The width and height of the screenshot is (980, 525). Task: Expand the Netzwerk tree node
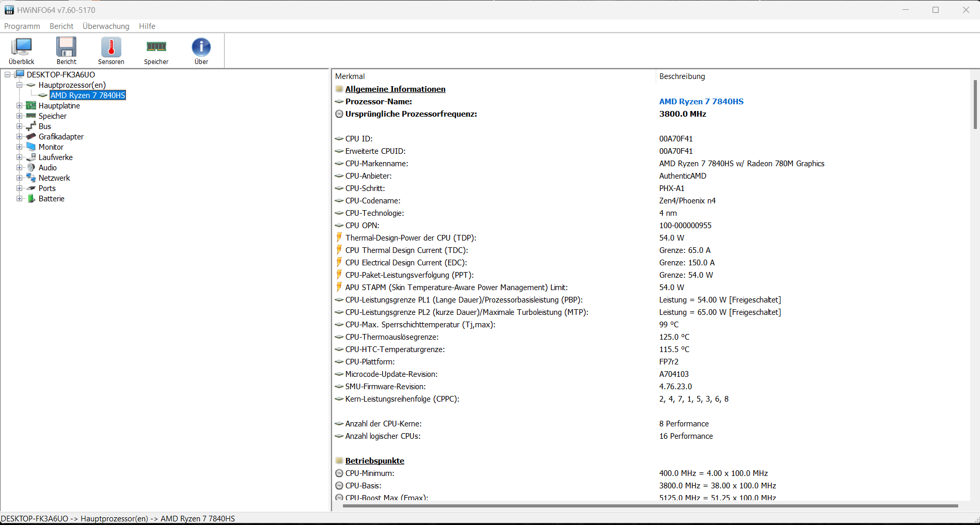pos(19,178)
